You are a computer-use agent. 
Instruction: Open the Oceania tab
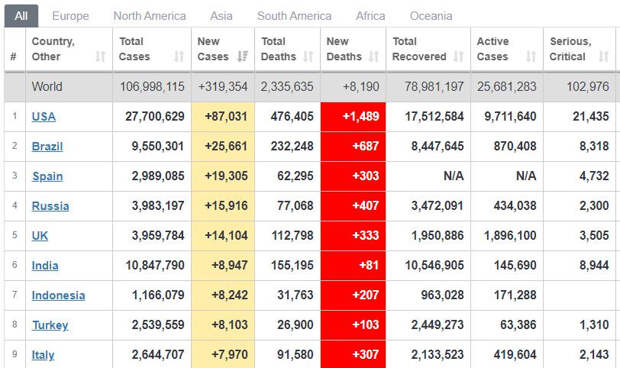pos(431,16)
